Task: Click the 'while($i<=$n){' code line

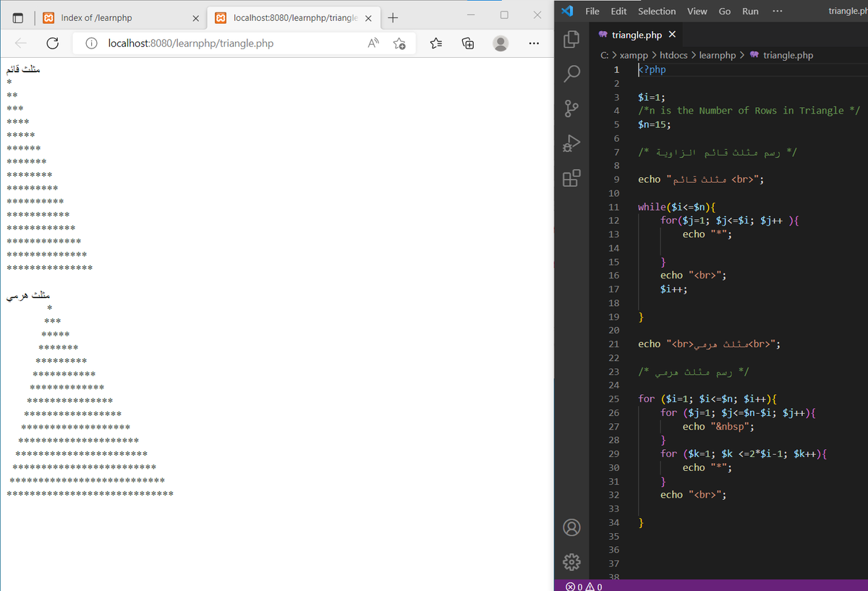Action: [677, 207]
